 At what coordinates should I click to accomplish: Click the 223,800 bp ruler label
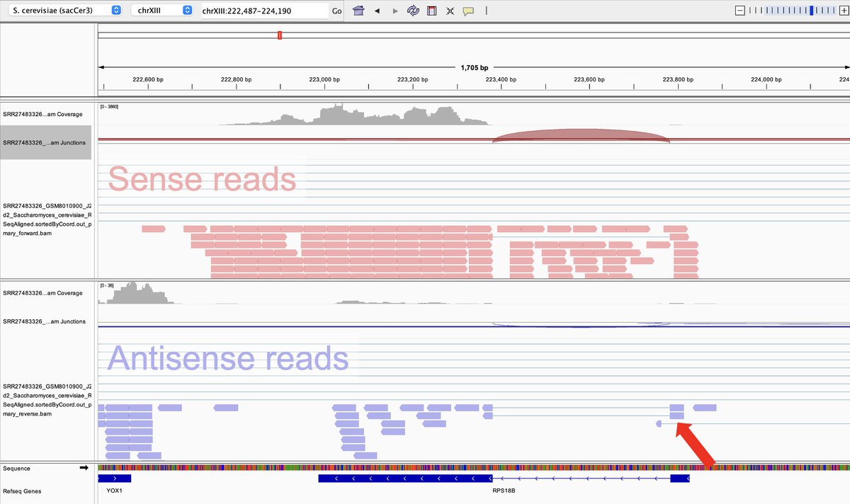(678, 79)
